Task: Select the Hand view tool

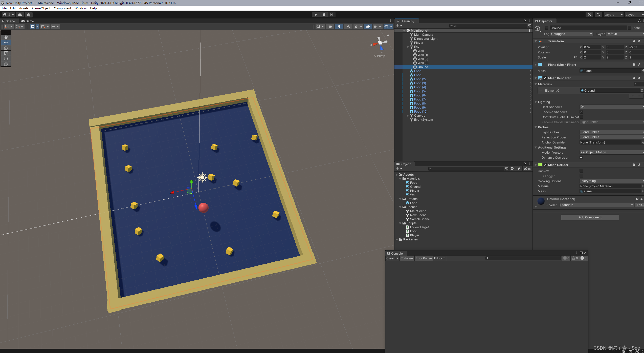Action: tap(6, 37)
